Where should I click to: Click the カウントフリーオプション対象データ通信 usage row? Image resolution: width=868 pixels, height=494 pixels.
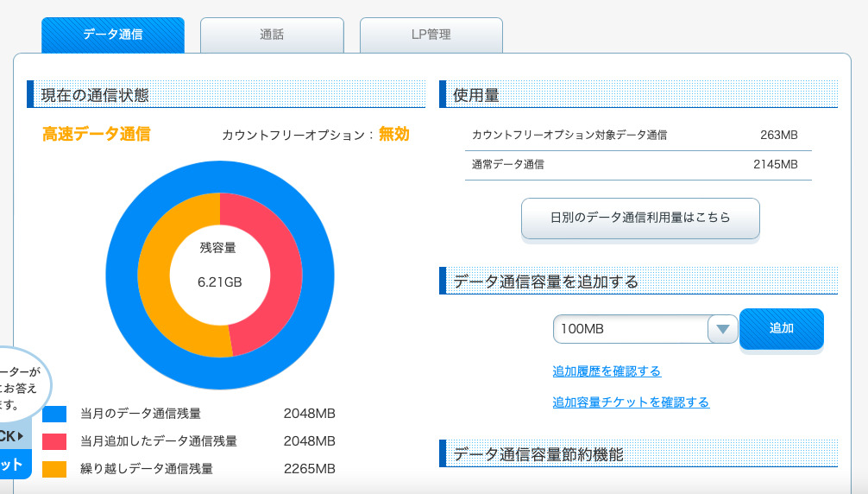[x=638, y=136]
